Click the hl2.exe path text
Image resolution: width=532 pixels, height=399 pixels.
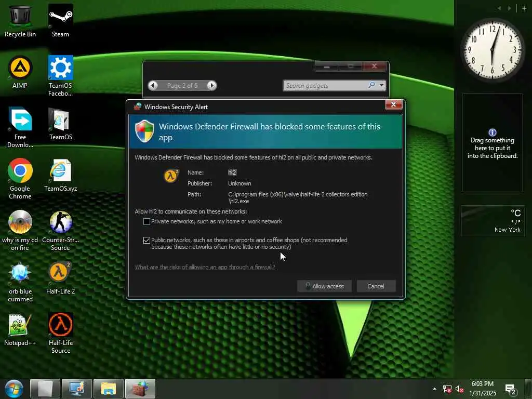tap(298, 197)
